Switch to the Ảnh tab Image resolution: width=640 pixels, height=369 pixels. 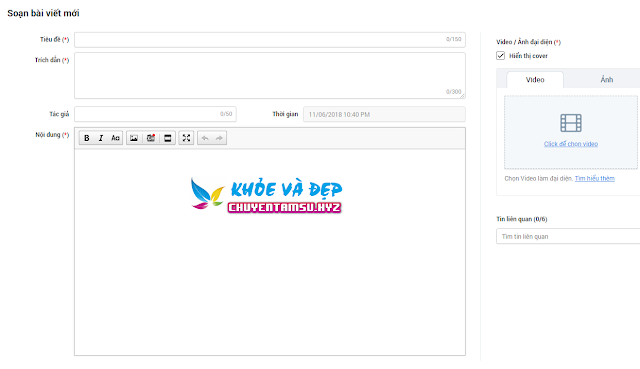pyautogui.click(x=607, y=80)
